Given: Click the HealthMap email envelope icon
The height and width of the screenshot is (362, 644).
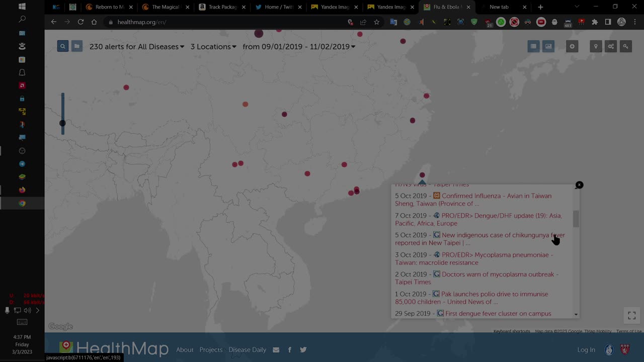Looking at the screenshot, I should 276,350.
